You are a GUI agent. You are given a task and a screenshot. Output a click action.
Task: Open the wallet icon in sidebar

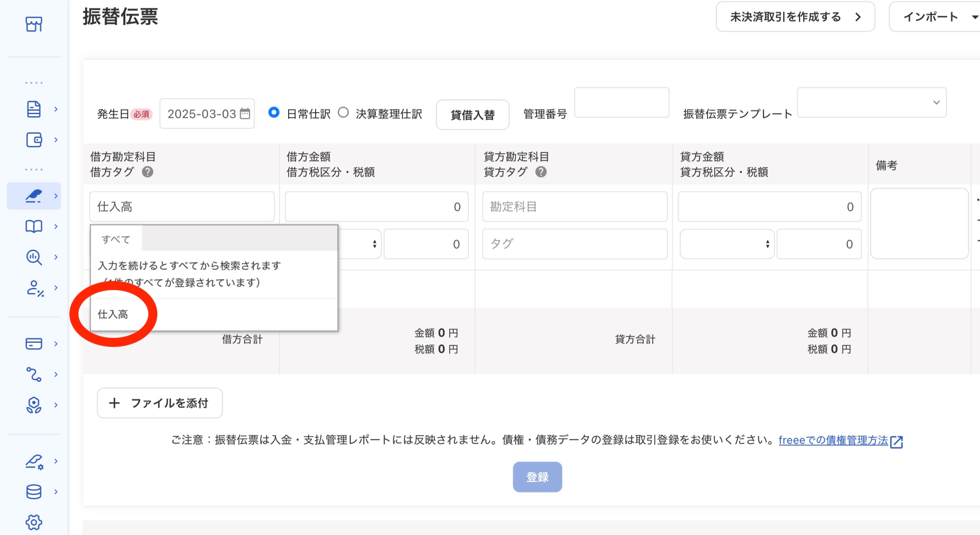(34, 140)
